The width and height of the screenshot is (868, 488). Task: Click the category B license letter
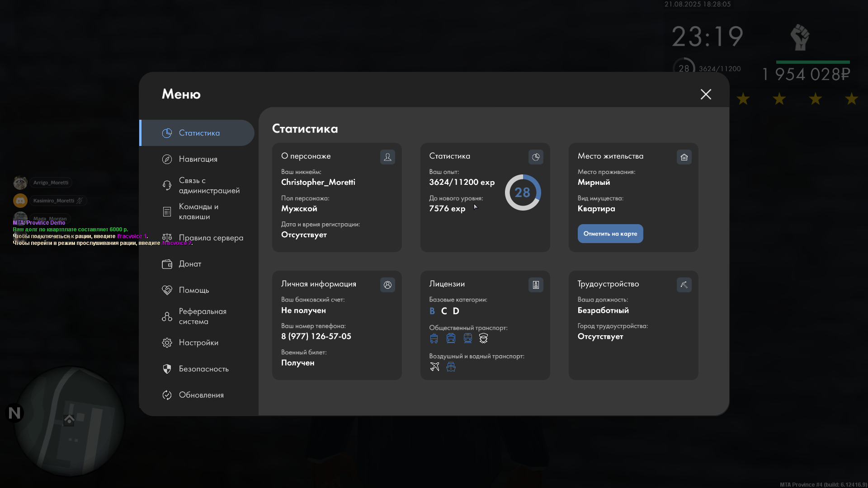point(432,311)
